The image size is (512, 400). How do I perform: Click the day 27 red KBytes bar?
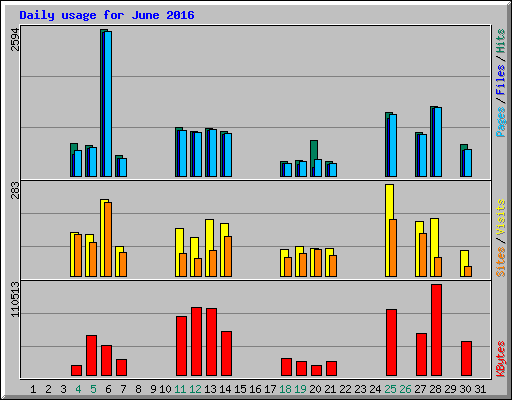tap(421, 355)
